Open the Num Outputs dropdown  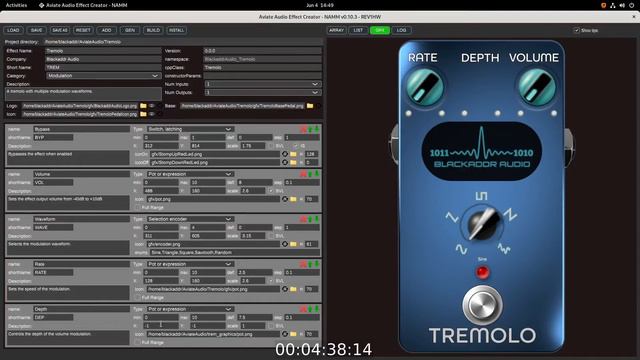tap(262, 93)
